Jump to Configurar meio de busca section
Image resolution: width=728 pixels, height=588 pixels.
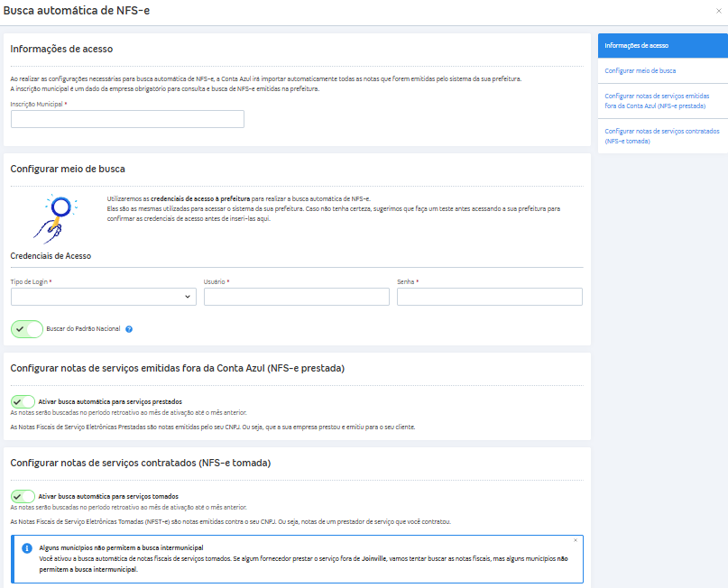pos(662,70)
